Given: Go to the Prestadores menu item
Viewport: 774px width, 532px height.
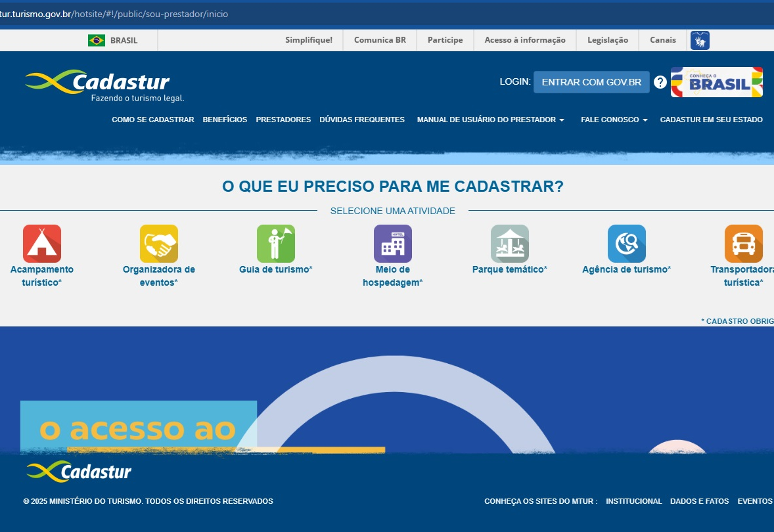Looking at the screenshot, I should click(283, 120).
